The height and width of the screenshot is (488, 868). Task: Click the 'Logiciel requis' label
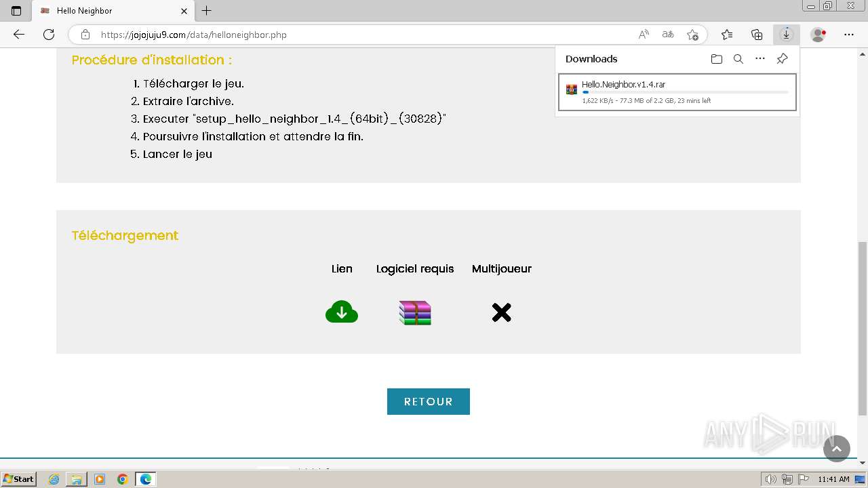tap(415, 268)
